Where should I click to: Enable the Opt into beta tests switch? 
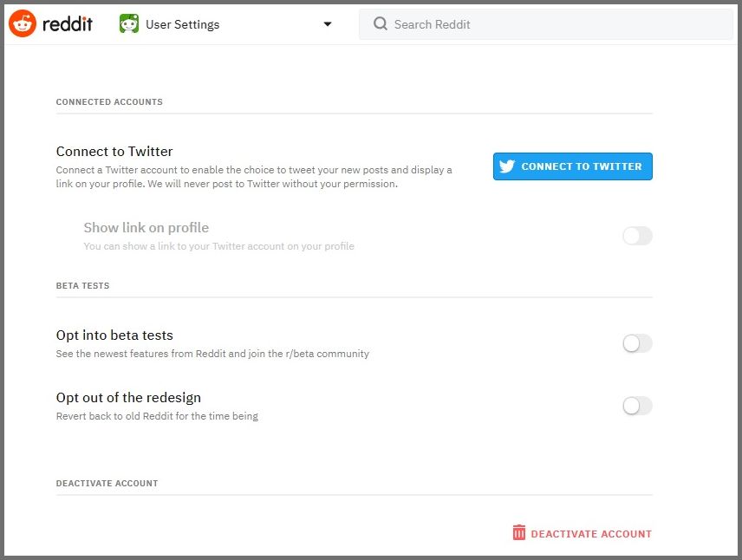coord(637,343)
